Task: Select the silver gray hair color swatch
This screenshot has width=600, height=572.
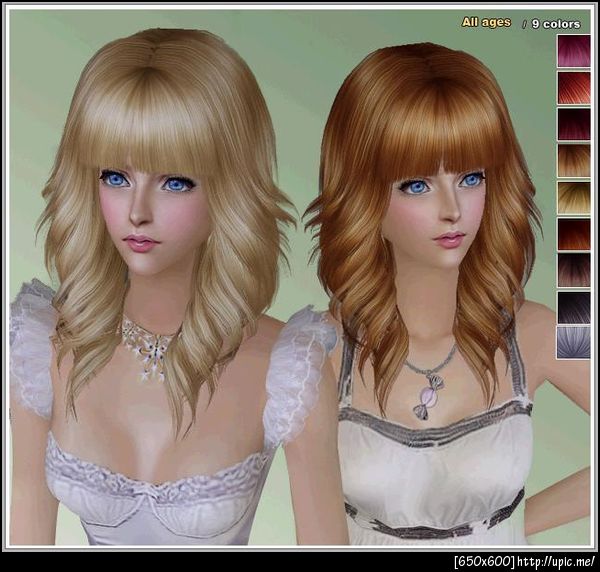Action: coord(574,342)
